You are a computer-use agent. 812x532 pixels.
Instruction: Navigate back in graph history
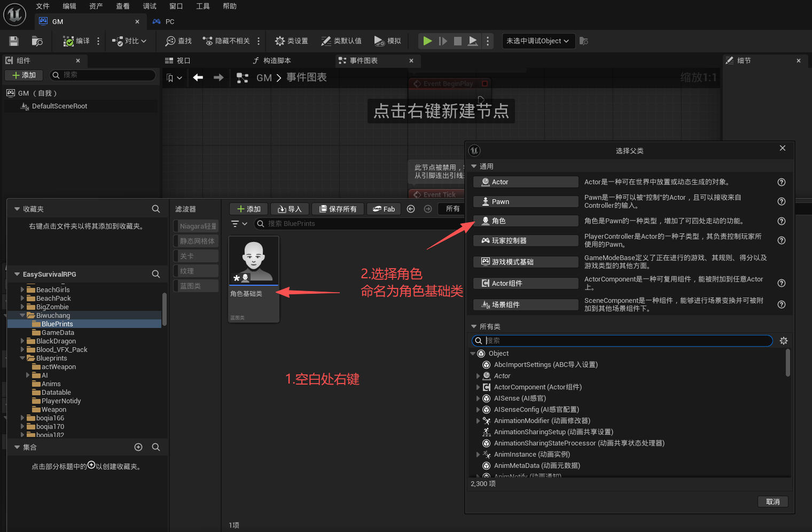198,78
